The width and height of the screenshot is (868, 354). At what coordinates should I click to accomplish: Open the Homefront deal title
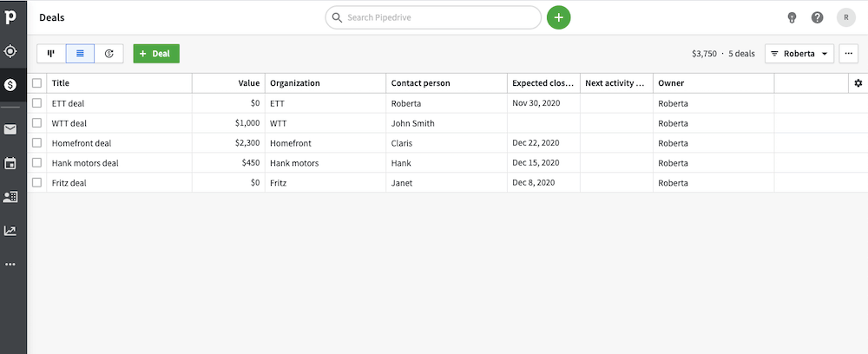pyautogui.click(x=82, y=143)
